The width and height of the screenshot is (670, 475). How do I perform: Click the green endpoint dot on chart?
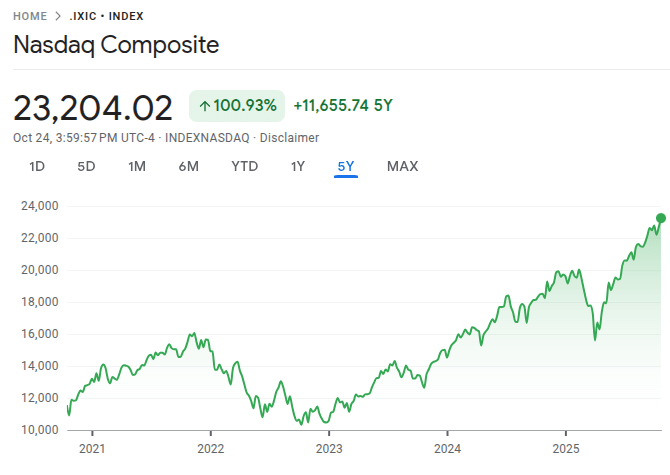pyautogui.click(x=661, y=218)
